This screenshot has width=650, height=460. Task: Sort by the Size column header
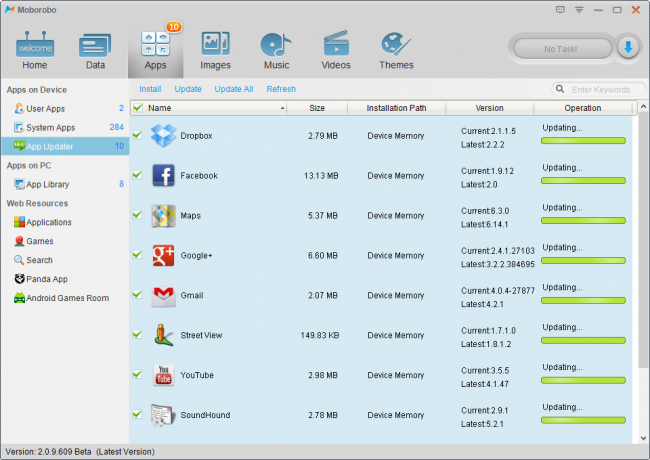tap(317, 108)
